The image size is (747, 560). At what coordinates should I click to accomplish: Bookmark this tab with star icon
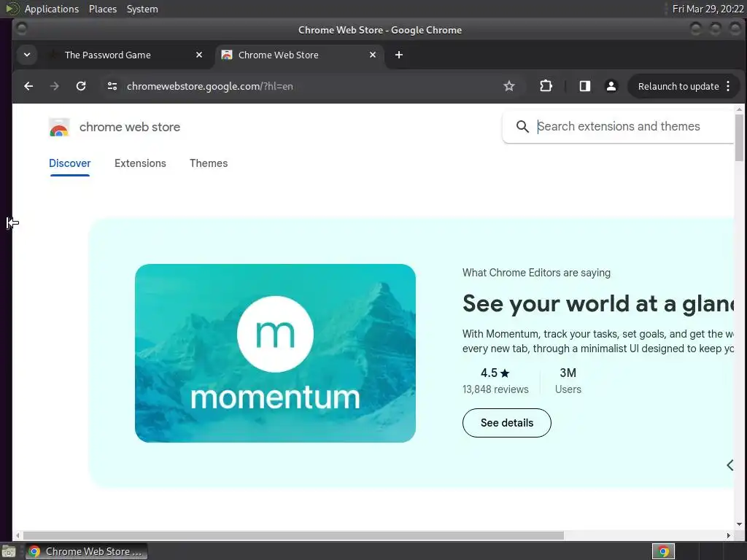[508, 86]
